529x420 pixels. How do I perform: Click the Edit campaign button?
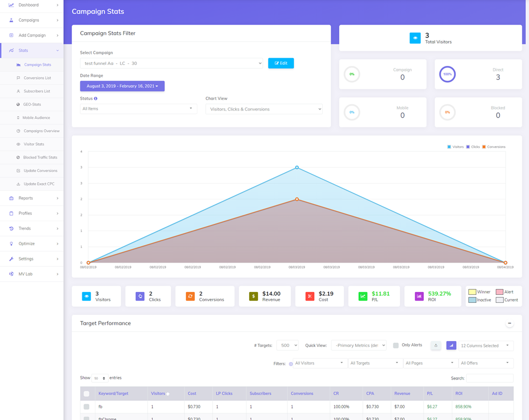pos(281,63)
